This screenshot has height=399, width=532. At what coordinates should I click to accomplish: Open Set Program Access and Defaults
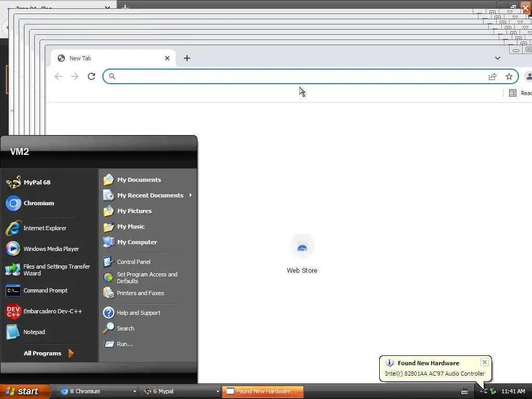click(x=148, y=277)
